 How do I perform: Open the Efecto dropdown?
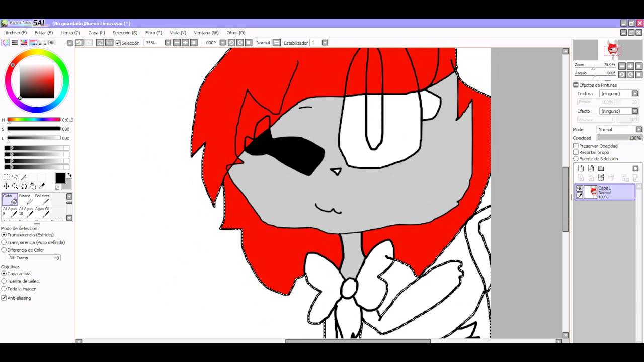point(635,111)
